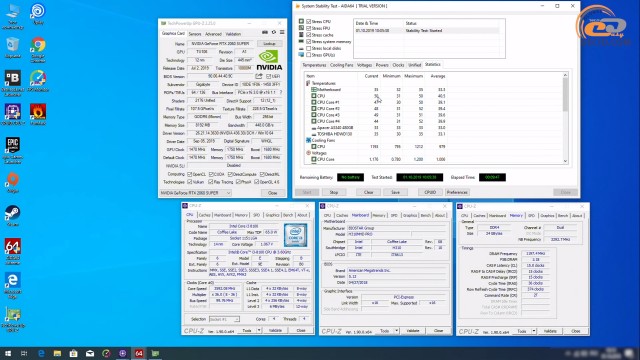Viewport: 640px width, 360px height.
Task: Open the Origin desktop shortcut
Action: [13, 182]
